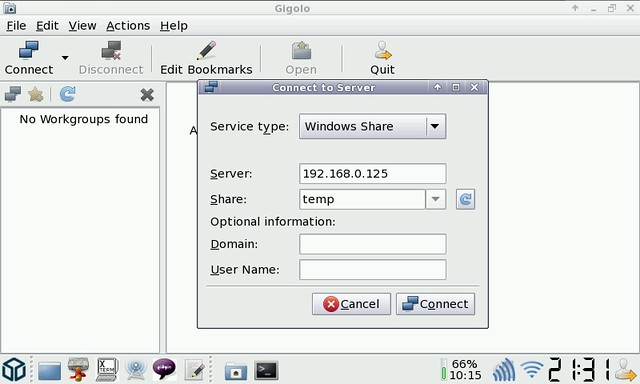Open the Connect bookmarks dropdown arrow

(x=65, y=58)
